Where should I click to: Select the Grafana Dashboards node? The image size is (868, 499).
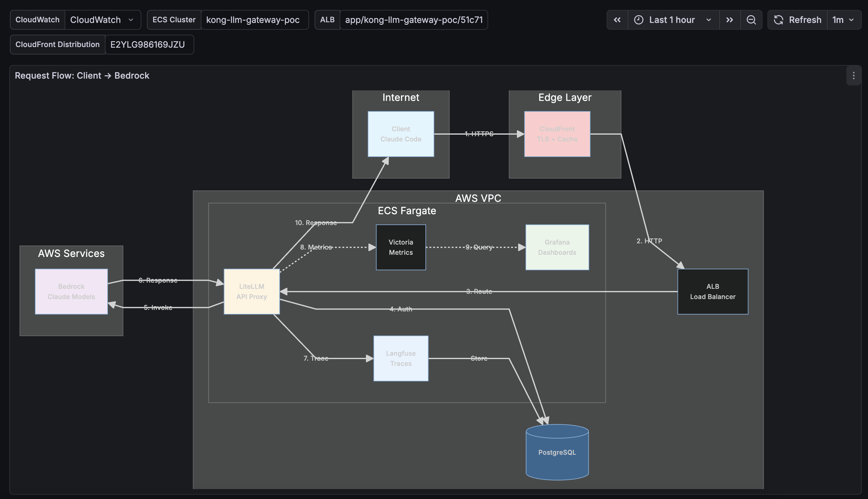coord(557,247)
